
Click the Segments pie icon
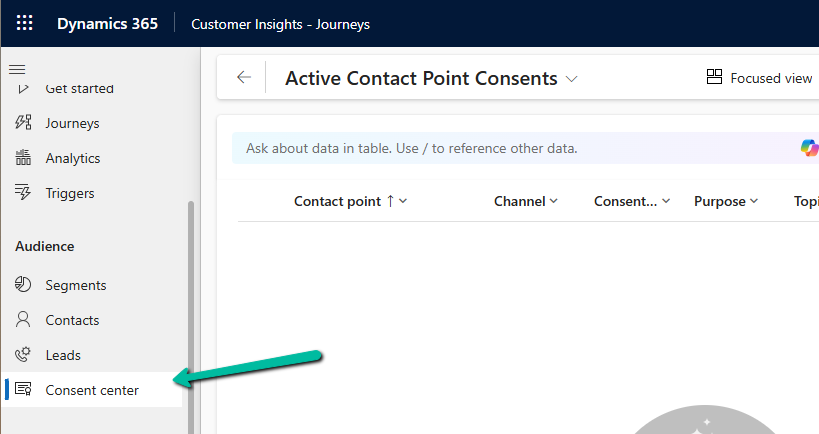click(23, 284)
